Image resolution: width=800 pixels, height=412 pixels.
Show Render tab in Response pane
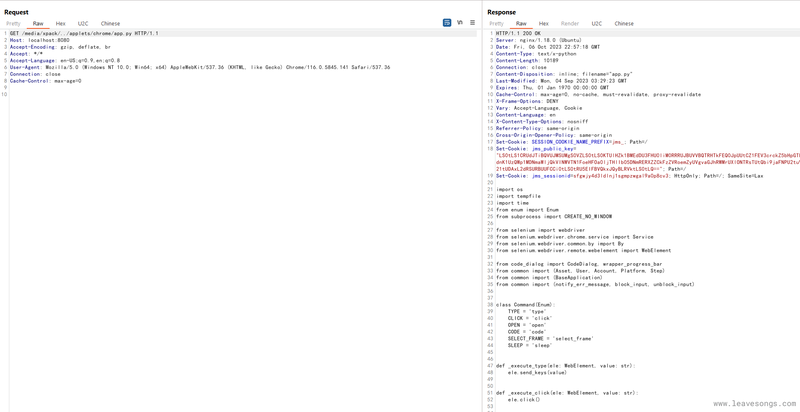pos(570,23)
